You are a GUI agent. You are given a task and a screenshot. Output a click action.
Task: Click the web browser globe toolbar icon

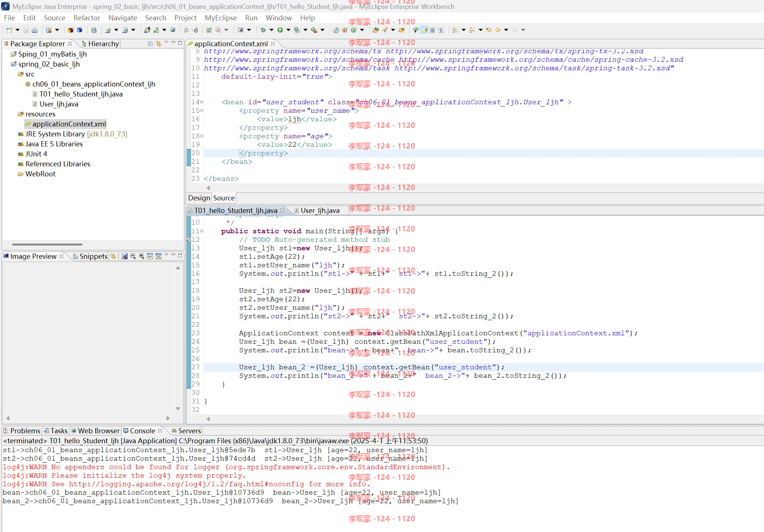pos(173,30)
